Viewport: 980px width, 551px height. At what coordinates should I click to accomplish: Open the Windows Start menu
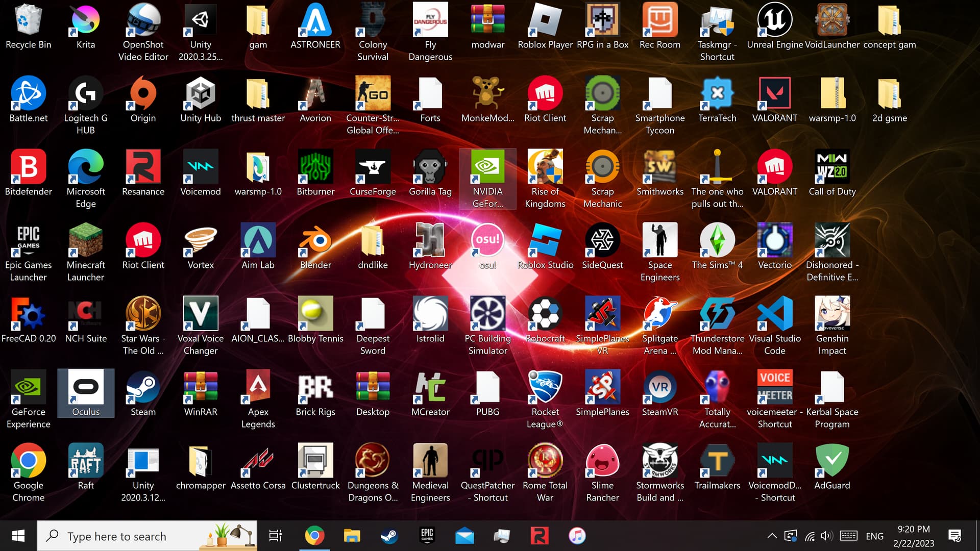pyautogui.click(x=18, y=536)
